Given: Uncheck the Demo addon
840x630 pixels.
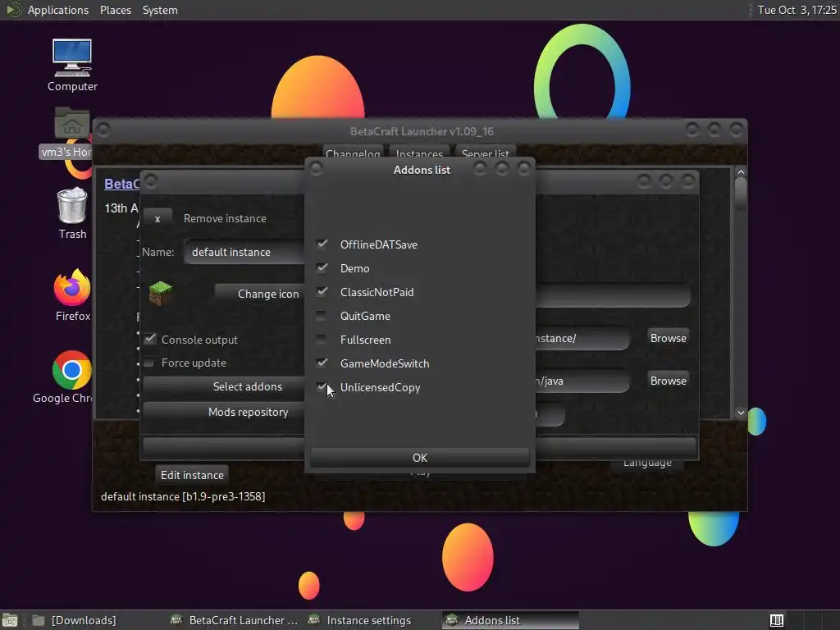Looking at the screenshot, I should (x=322, y=268).
